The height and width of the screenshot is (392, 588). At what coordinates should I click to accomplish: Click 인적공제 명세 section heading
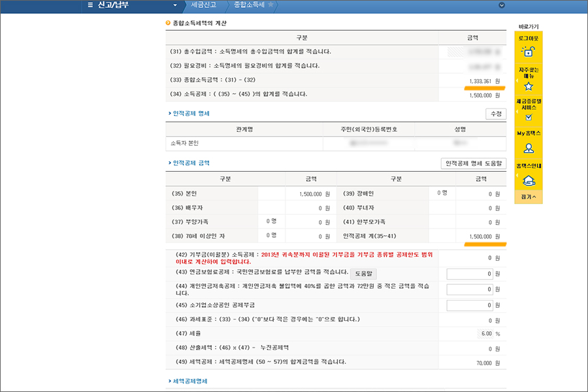[191, 113]
